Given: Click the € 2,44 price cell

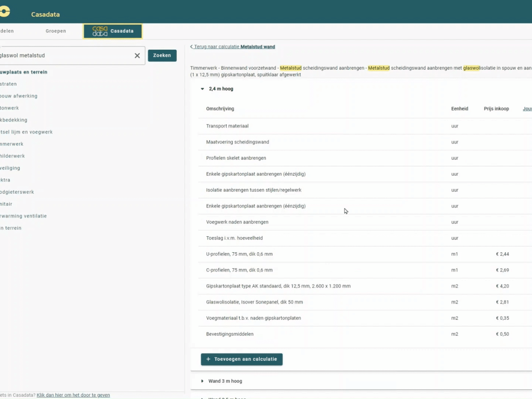Looking at the screenshot, I should click(x=502, y=254).
